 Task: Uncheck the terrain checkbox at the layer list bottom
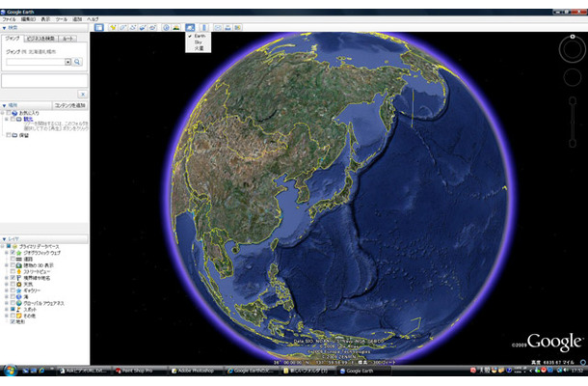(13, 321)
